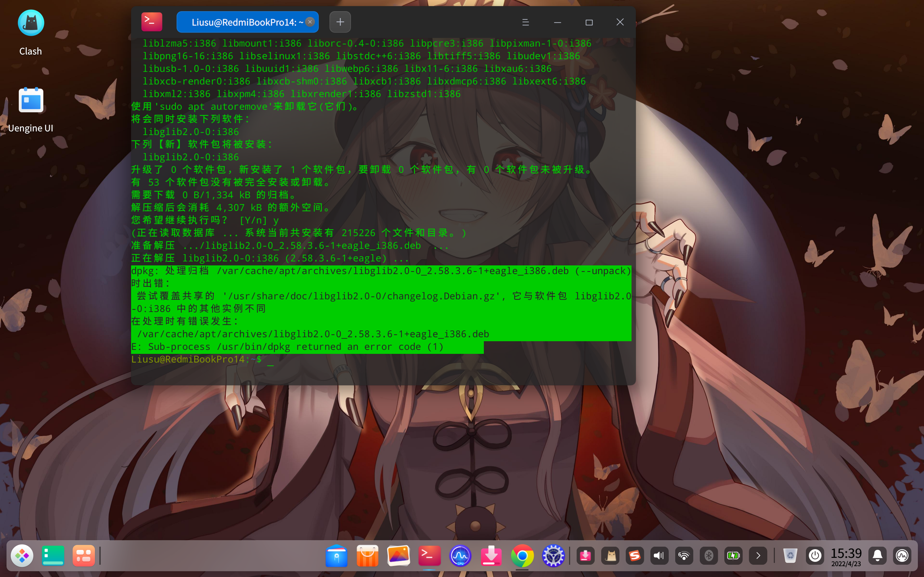This screenshot has height=577, width=924.
Task: Add a new terminal tab
Action: click(340, 22)
